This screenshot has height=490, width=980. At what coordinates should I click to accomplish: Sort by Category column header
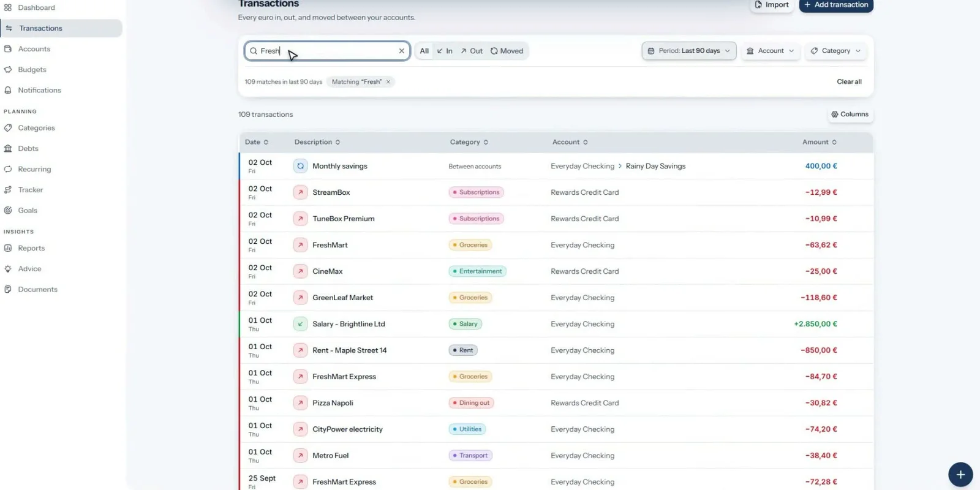[469, 142]
